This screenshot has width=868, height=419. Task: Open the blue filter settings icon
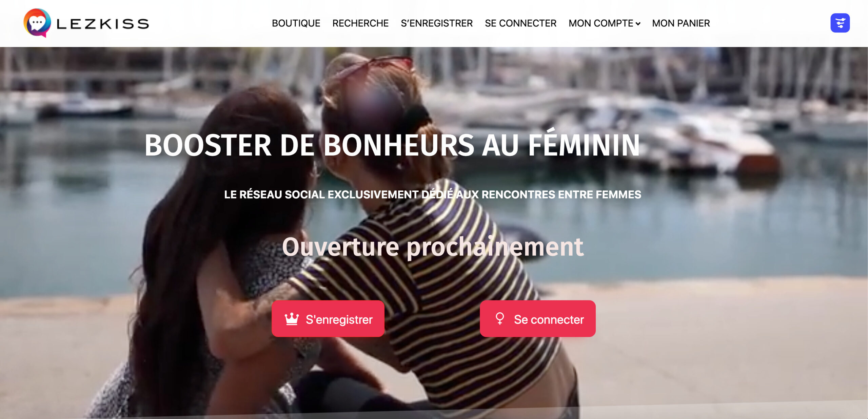click(840, 23)
